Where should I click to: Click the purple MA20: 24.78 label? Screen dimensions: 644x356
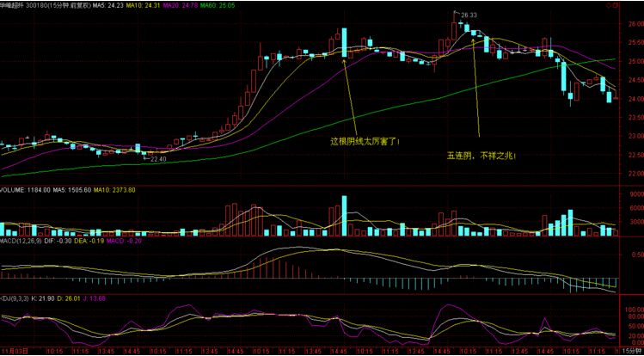click(x=216, y=5)
